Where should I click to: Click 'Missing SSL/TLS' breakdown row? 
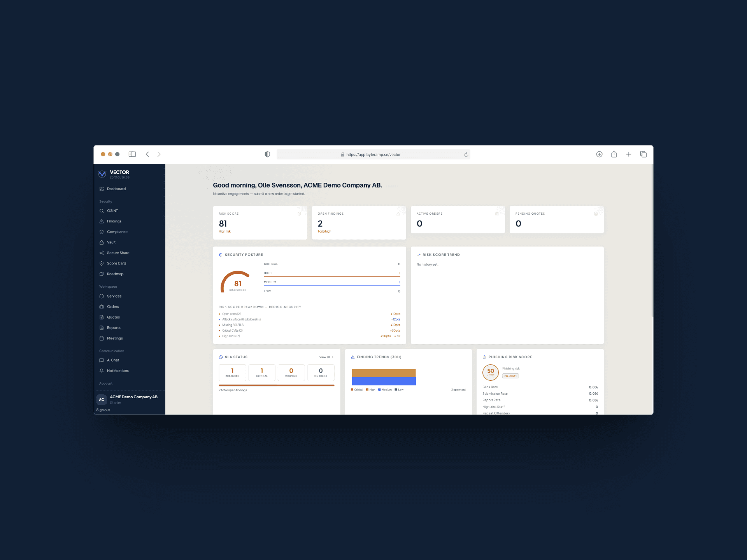coord(309,325)
